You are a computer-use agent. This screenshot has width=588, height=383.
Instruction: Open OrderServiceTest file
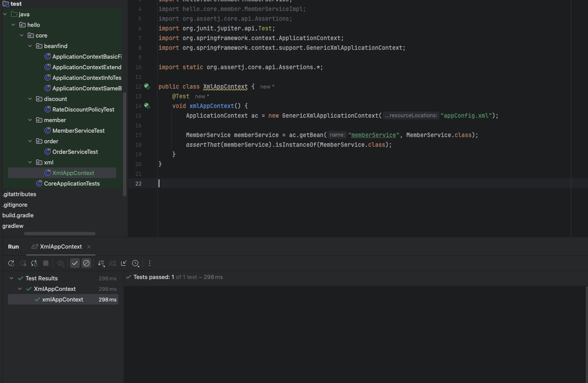tap(75, 152)
